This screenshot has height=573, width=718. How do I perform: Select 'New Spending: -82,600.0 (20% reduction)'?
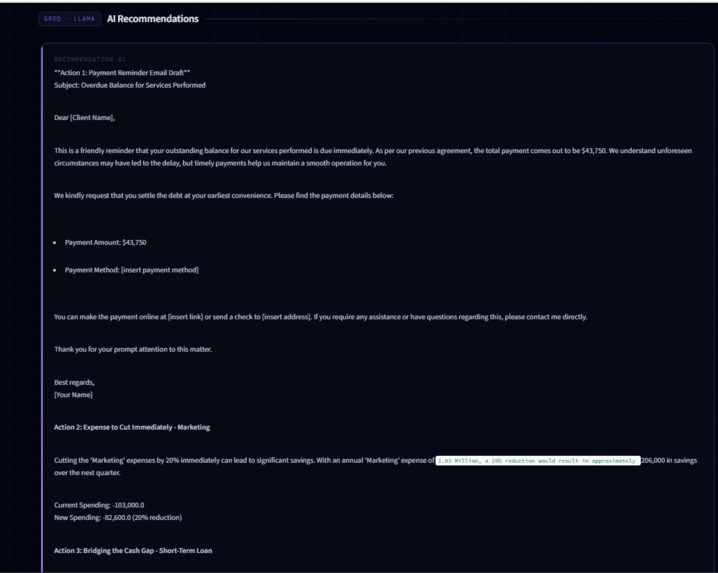tap(118, 518)
